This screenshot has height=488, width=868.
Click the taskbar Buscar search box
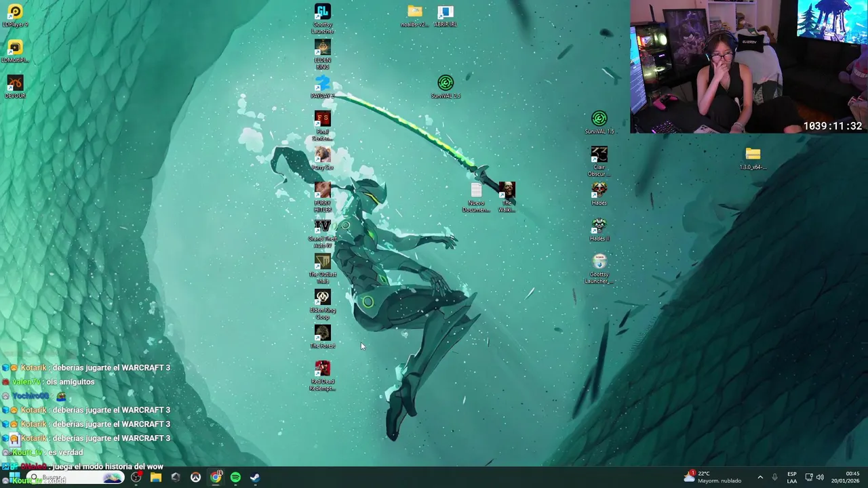pyautogui.click(x=75, y=478)
